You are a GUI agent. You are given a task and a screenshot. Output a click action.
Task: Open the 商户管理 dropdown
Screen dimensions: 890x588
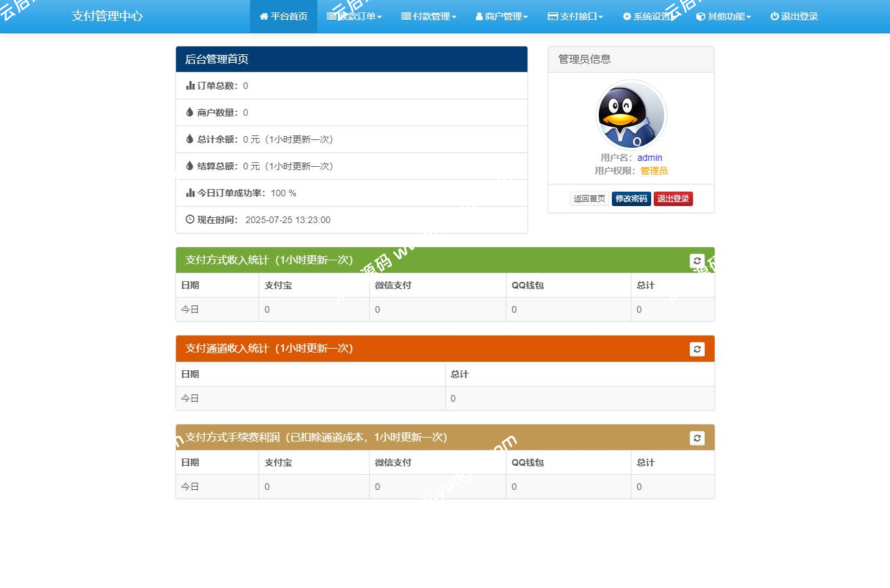(501, 16)
